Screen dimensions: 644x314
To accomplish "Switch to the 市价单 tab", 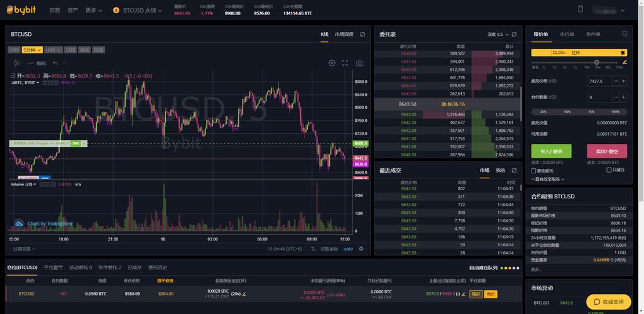I will 567,35.
